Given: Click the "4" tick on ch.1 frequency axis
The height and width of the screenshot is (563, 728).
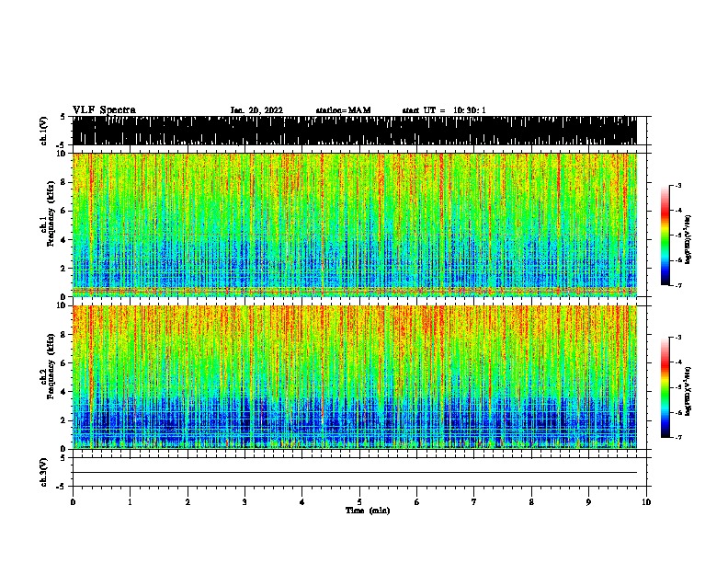Looking at the screenshot, I should (64, 240).
